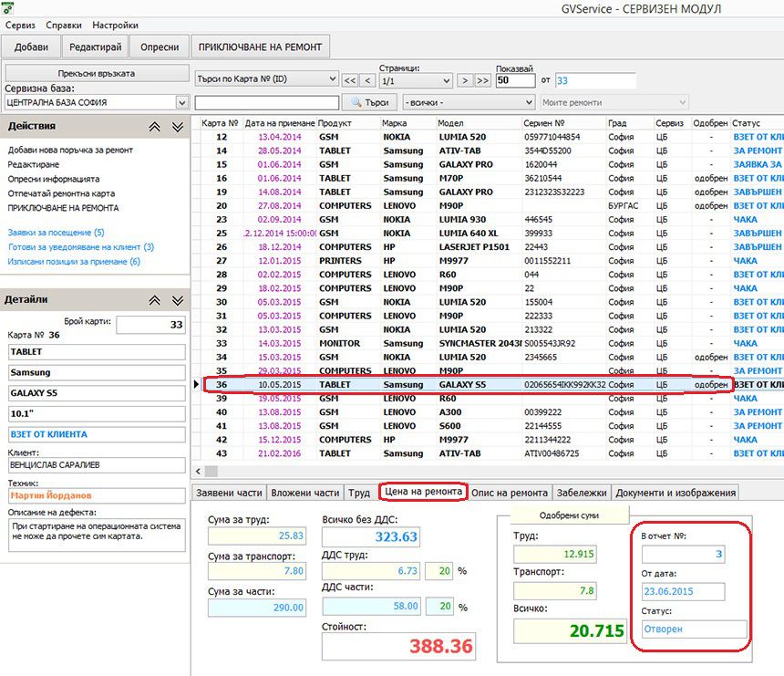Viewport: 784px width, 676px height.
Task: Expand the Действия panel with down chevron
Action: (x=178, y=127)
